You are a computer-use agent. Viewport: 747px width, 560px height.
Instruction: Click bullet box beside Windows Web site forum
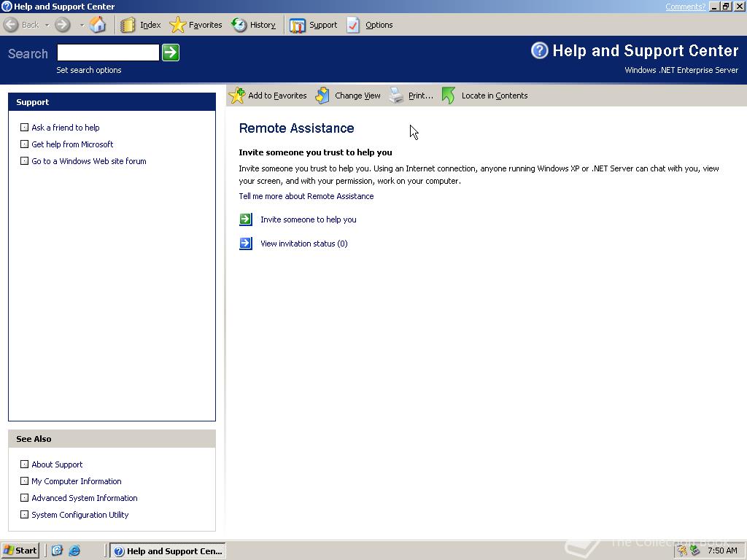(24, 161)
